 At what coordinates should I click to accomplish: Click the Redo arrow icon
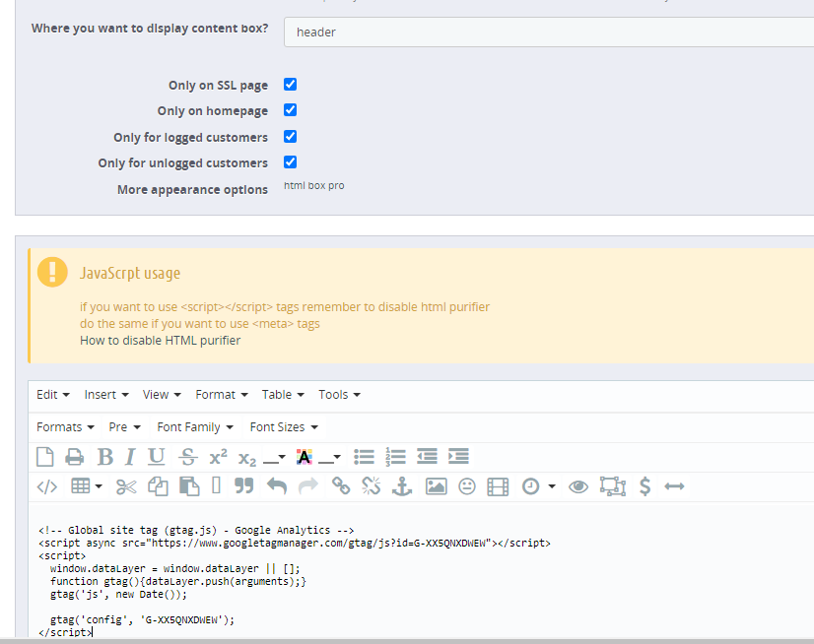tap(308, 486)
